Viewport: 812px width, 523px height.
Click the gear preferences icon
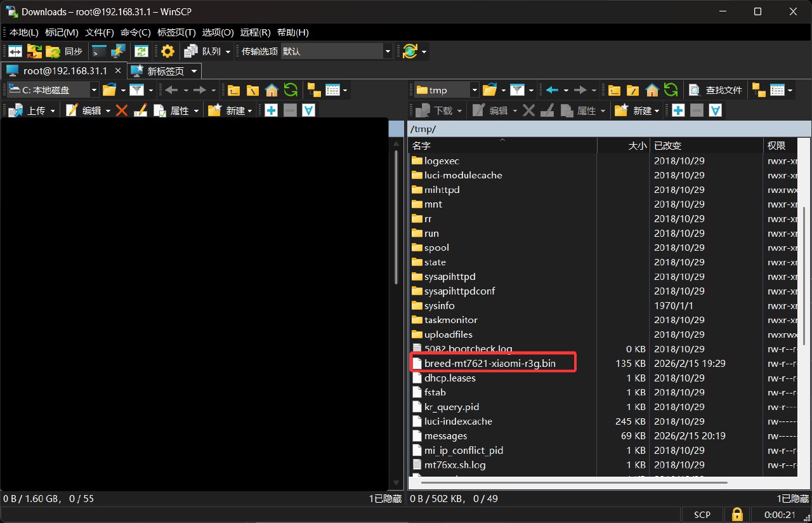pos(167,51)
